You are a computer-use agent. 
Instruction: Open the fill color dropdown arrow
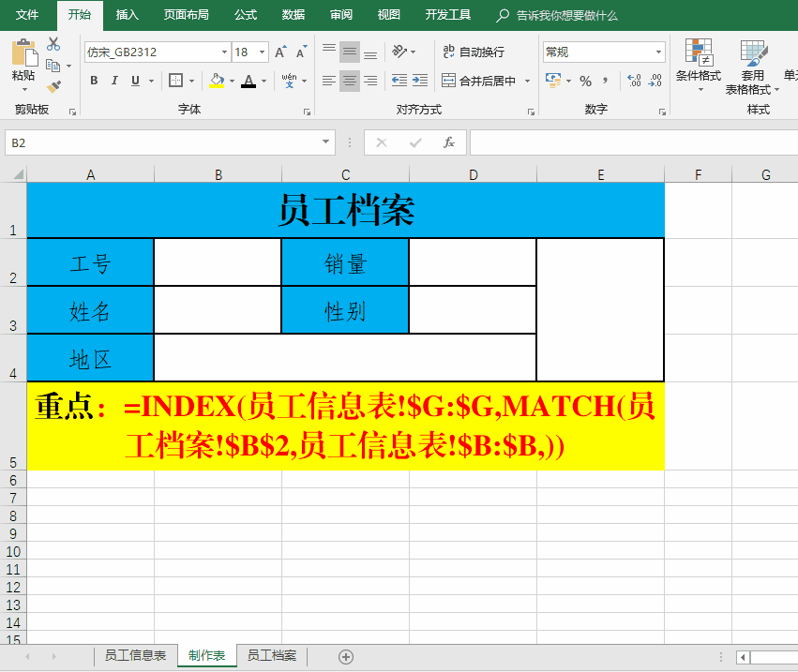[x=232, y=81]
